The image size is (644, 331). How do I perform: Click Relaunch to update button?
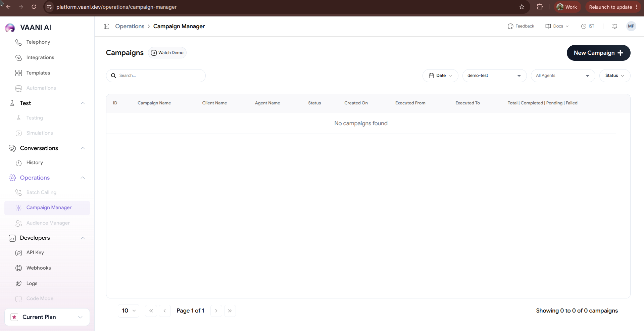613,7
